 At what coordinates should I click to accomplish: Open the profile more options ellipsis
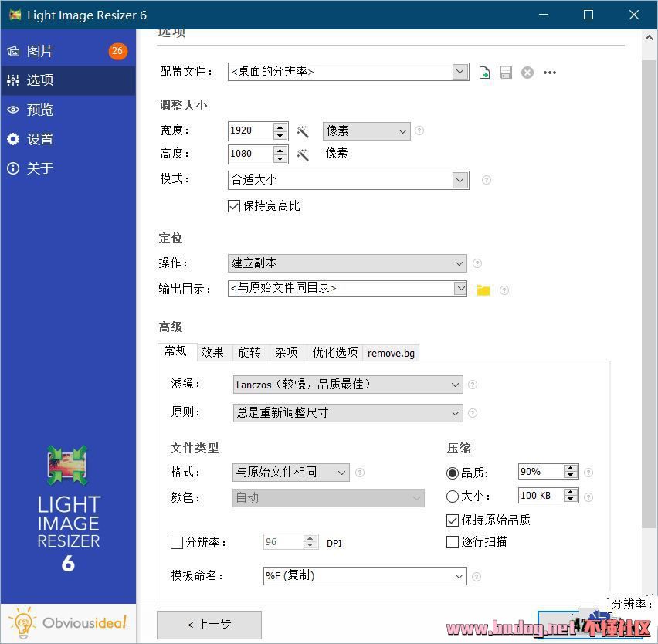[x=550, y=73]
